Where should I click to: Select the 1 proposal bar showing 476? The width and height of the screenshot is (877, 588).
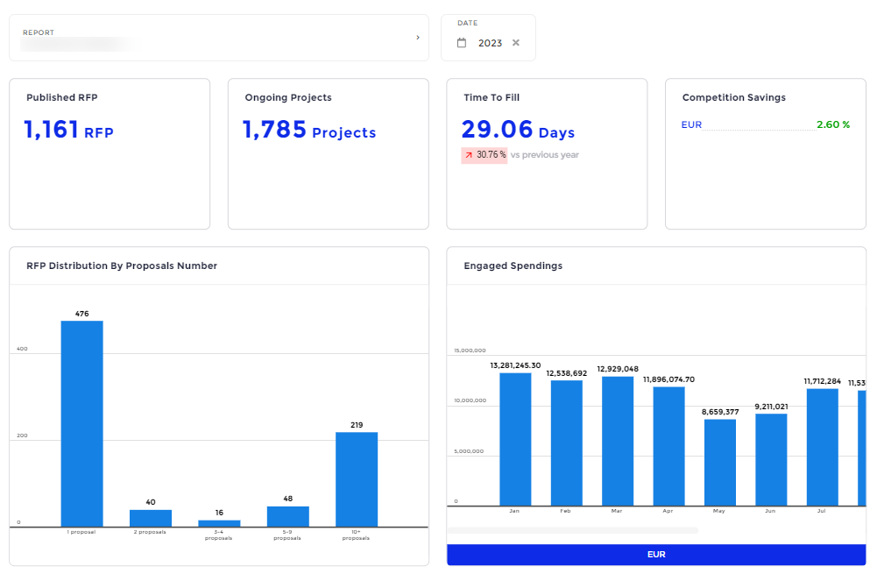[x=81, y=423]
